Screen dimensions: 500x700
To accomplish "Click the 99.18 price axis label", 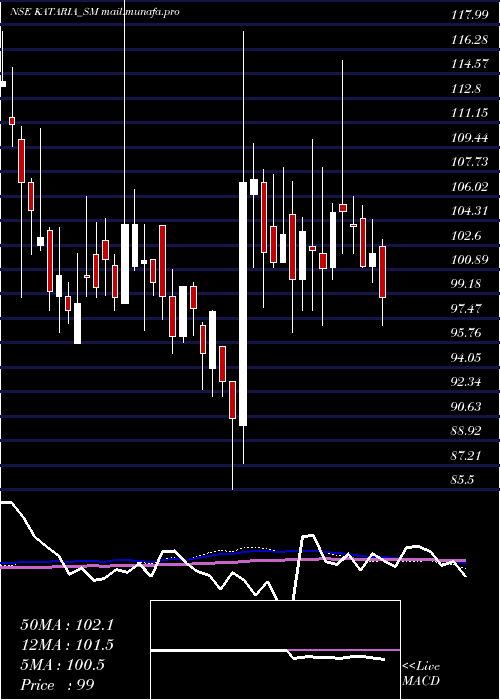I will (x=468, y=285).
